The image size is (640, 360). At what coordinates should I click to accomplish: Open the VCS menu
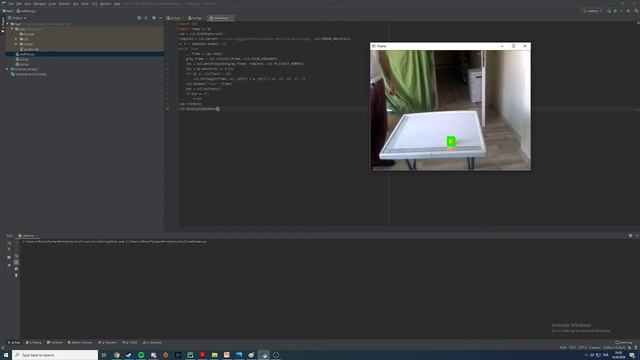(x=94, y=4)
